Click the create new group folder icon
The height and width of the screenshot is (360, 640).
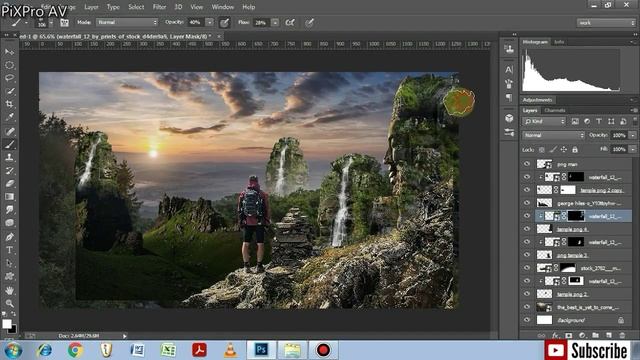[596, 336]
